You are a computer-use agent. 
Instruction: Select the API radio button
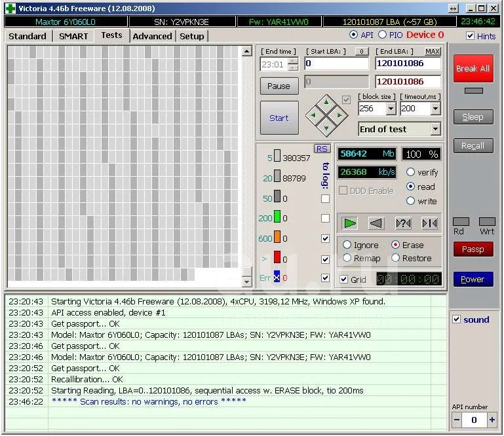tap(353, 35)
